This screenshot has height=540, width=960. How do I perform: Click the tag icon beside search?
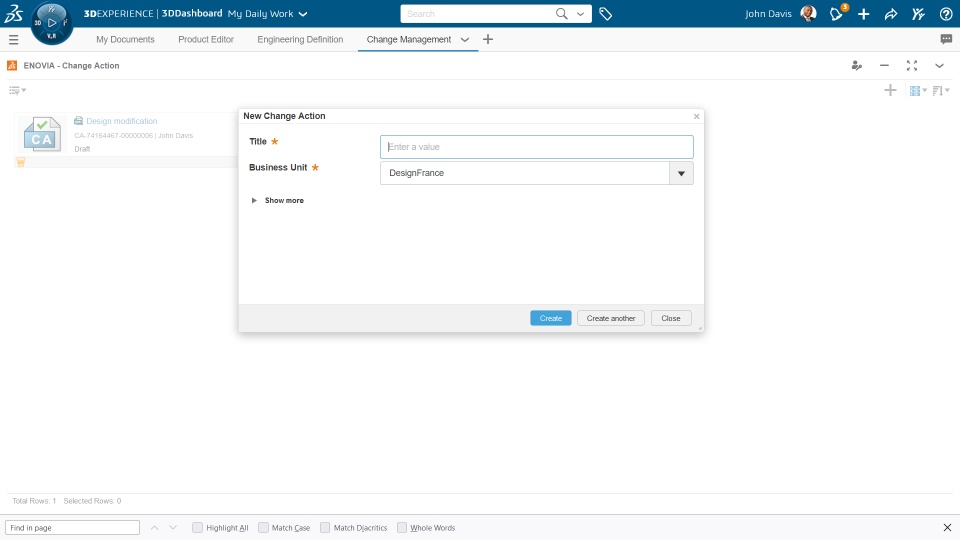click(606, 13)
